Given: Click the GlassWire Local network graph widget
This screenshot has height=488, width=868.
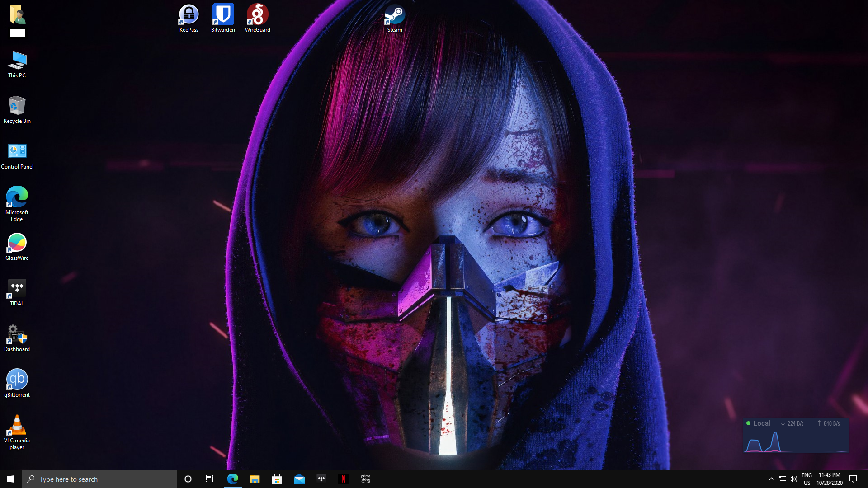Looking at the screenshot, I should (796, 436).
